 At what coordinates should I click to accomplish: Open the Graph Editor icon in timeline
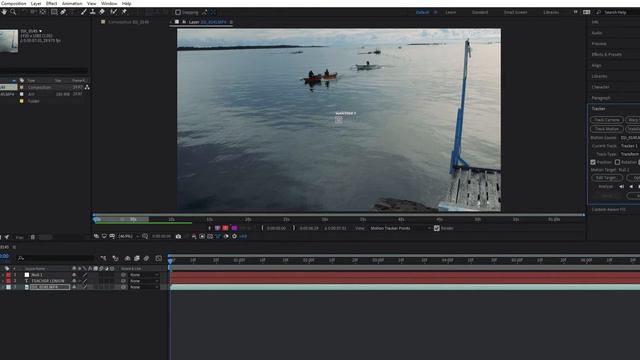point(159,258)
